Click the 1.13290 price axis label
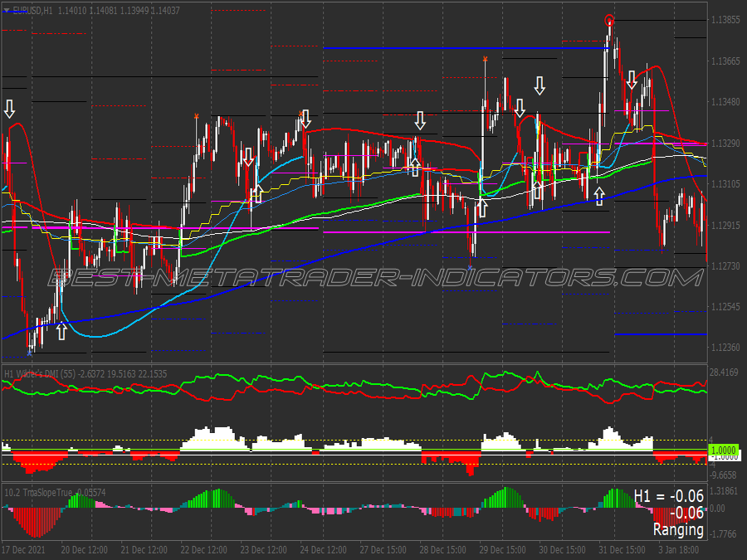 pyautogui.click(x=725, y=143)
